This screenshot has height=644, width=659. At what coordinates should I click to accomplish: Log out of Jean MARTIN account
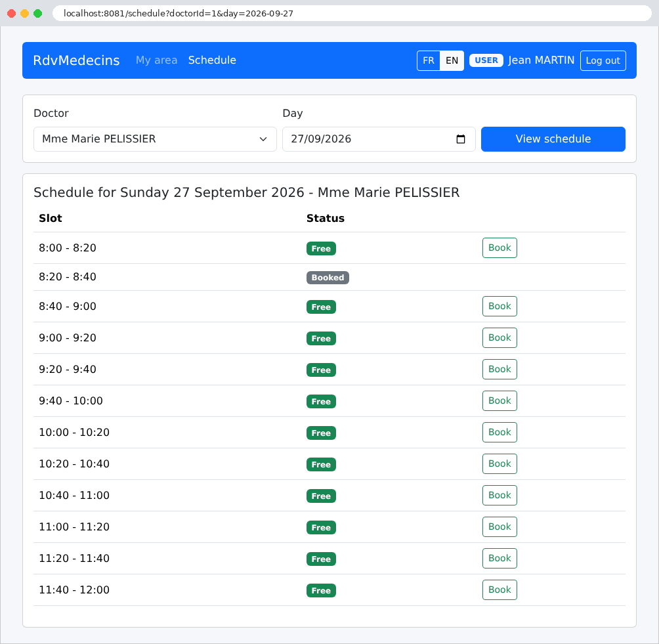[603, 60]
